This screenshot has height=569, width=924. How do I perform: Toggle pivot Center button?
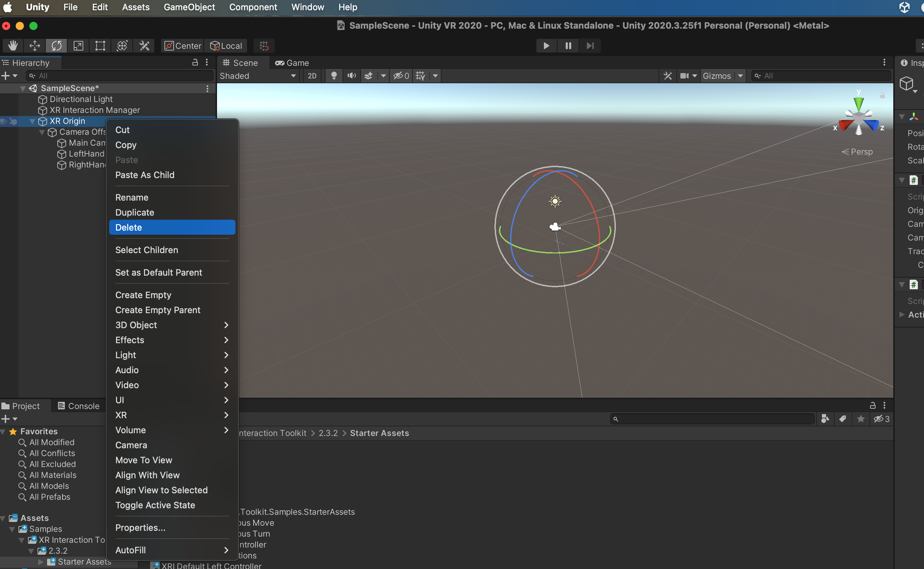click(183, 45)
